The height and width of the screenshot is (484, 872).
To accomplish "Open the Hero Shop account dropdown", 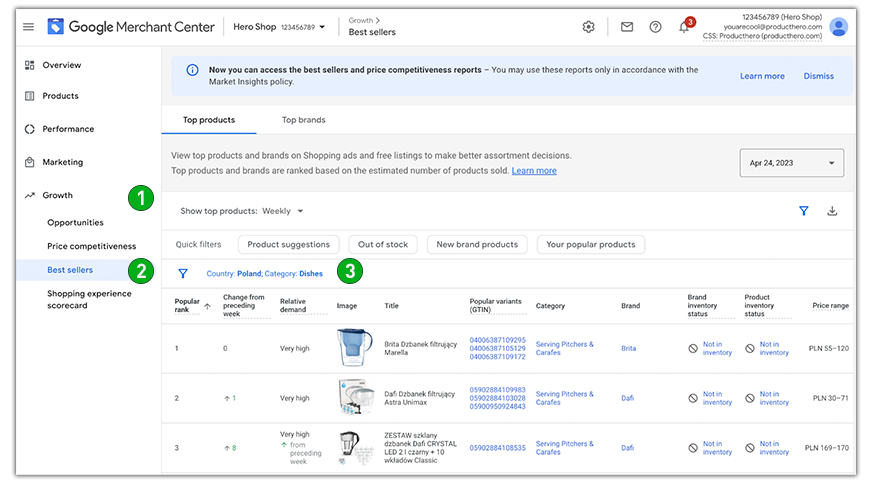I will (x=279, y=27).
